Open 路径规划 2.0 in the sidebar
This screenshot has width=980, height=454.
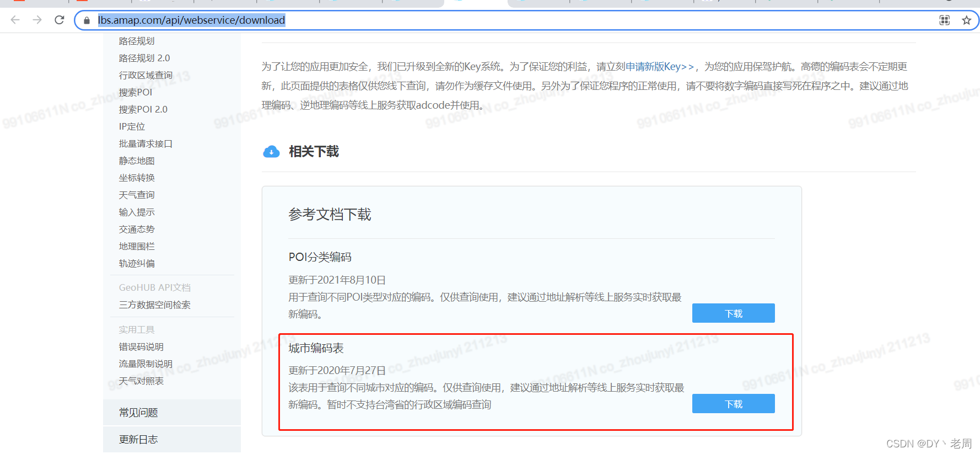coord(144,58)
